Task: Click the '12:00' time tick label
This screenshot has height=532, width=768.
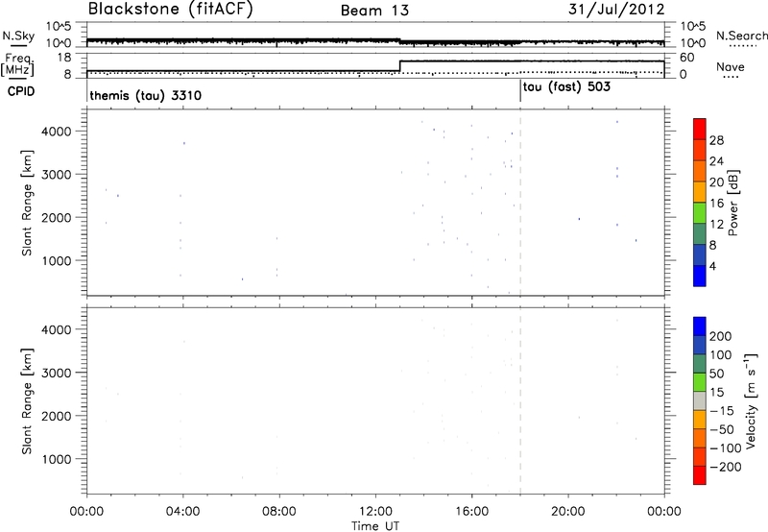Action: 375,512
